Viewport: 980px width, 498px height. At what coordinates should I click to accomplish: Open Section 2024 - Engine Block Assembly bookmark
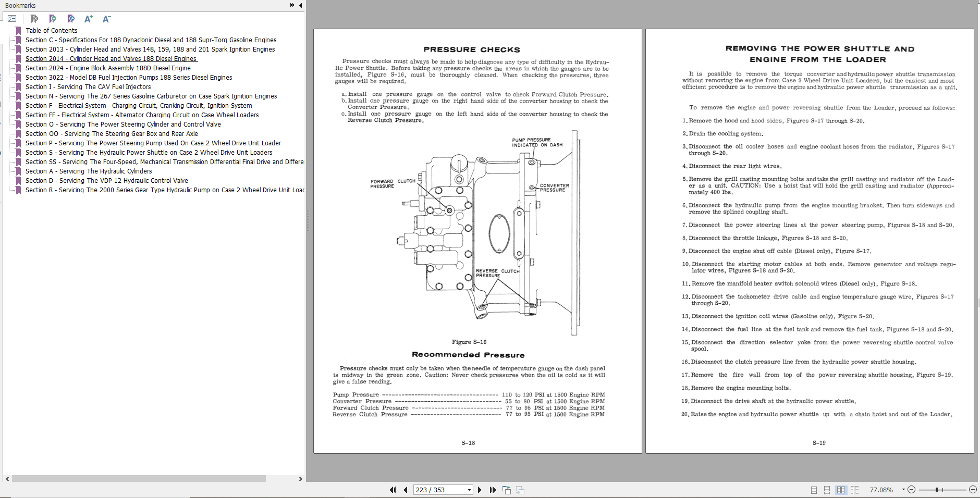[107, 68]
